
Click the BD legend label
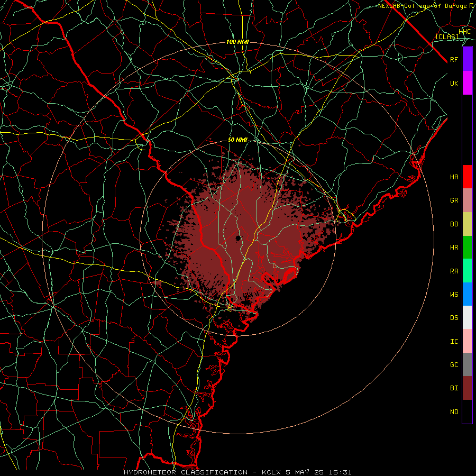(454, 224)
